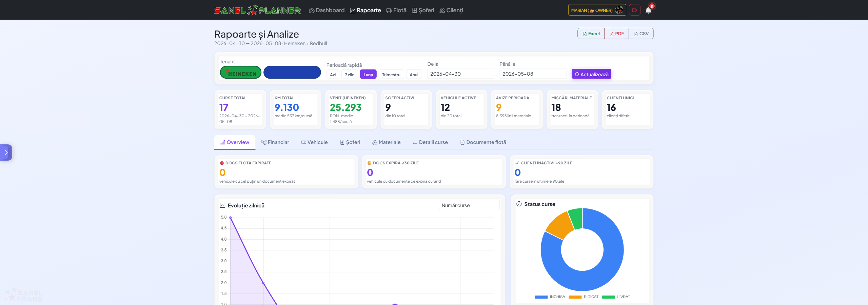Click the Vehicule Active value 12
868x305 pixels.
click(x=445, y=107)
